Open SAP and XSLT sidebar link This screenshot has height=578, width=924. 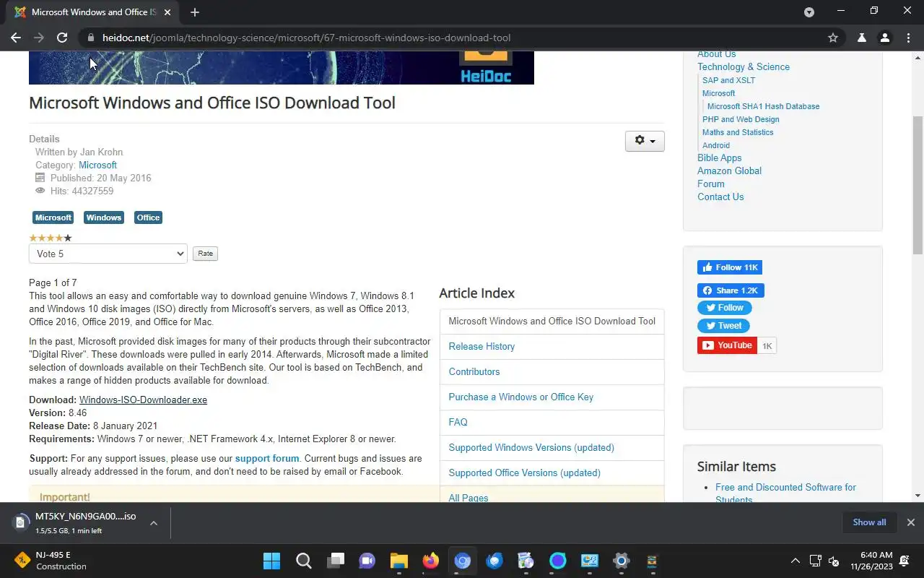pyautogui.click(x=728, y=80)
